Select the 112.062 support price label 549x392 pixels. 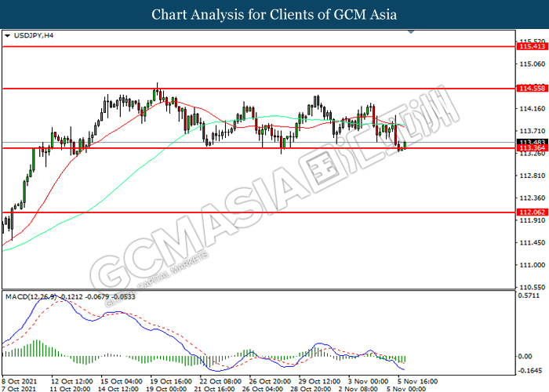click(x=533, y=212)
